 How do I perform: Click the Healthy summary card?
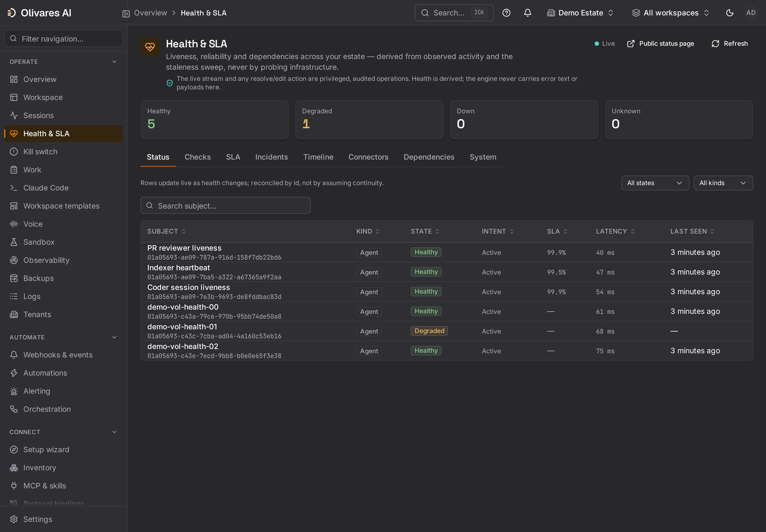[214, 120]
